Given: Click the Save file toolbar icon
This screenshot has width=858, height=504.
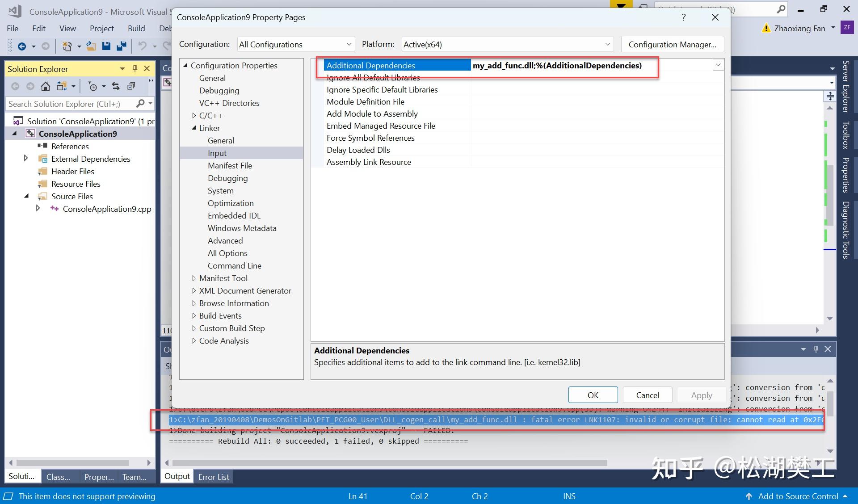Looking at the screenshot, I should (106, 46).
